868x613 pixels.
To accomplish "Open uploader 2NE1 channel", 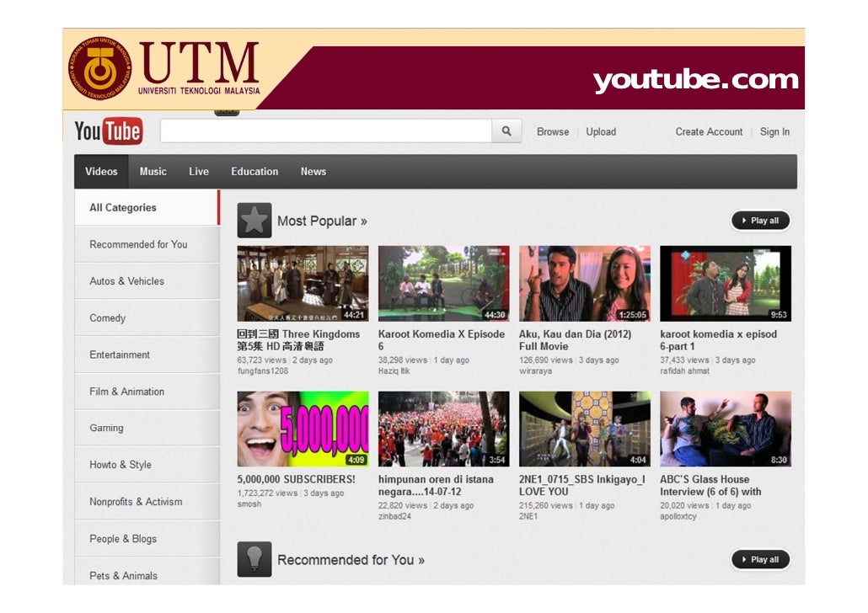I will (x=528, y=516).
